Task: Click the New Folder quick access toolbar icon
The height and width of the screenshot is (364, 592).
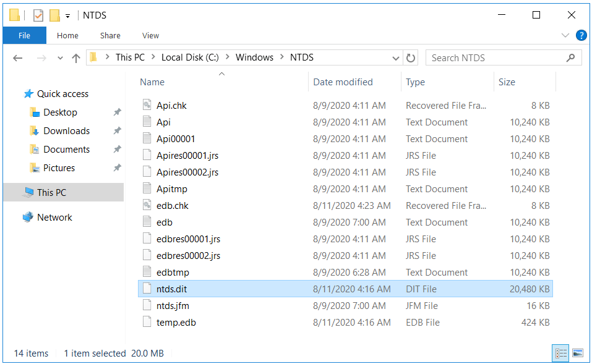Action: point(54,15)
